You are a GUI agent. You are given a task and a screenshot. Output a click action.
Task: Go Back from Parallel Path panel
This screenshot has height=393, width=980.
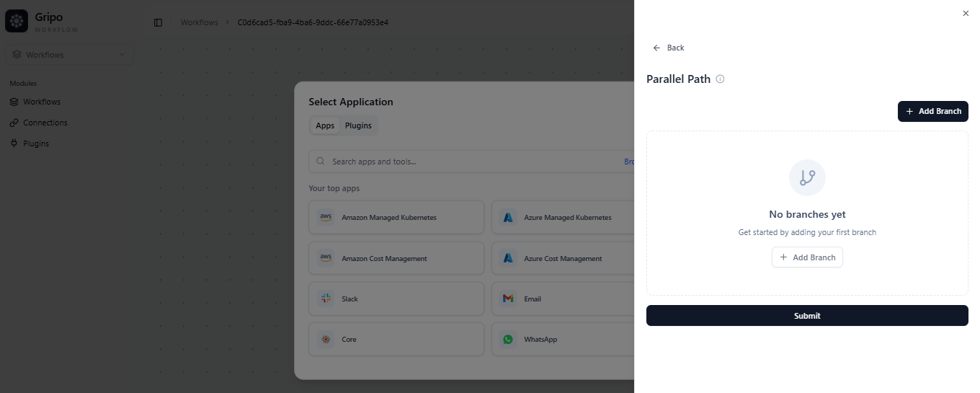pyautogui.click(x=669, y=48)
